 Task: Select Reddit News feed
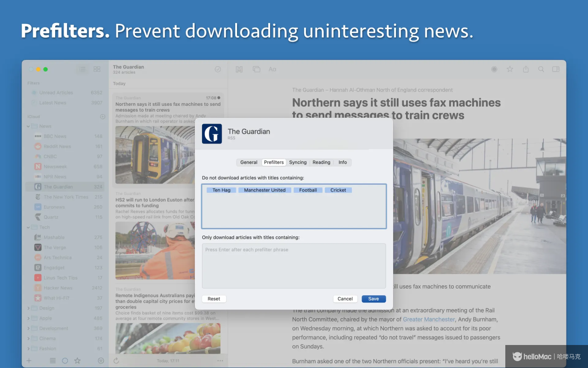pyautogui.click(x=65, y=146)
